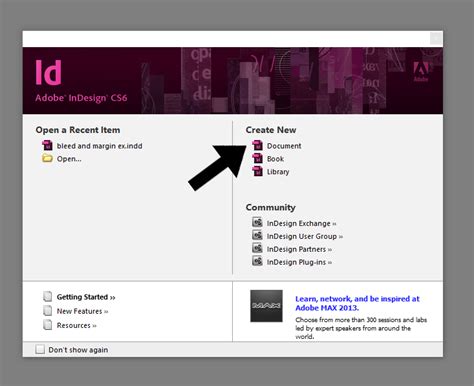This screenshot has width=474, height=386.
Task: Click the page icon beside Getting Started
Action: coord(48,296)
